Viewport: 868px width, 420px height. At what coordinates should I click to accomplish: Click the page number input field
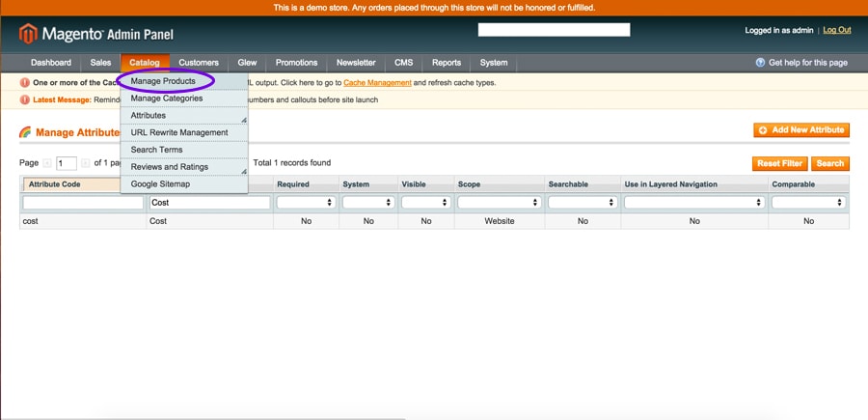click(x=67, y=163)
